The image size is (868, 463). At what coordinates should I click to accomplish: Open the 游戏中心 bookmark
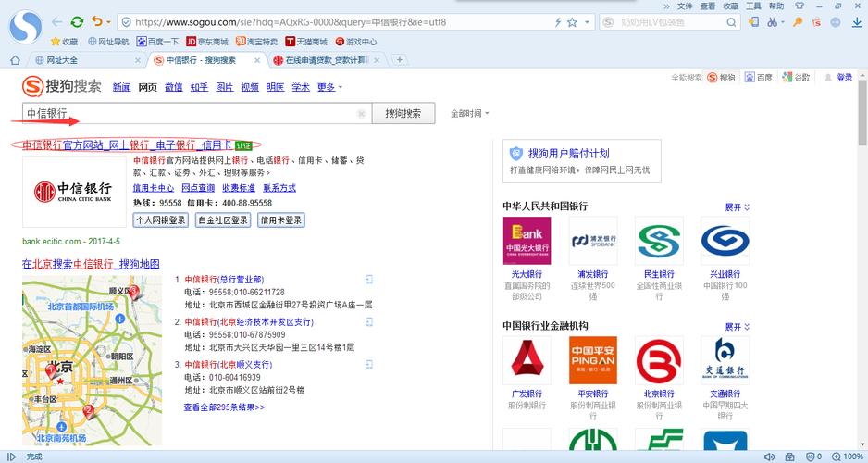click(x=356, y=42)
